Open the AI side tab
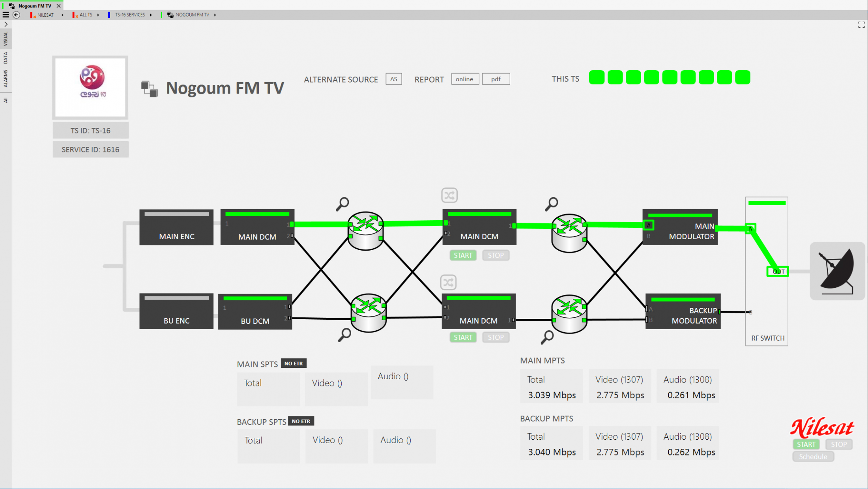The height and width of the screenshot is (489, 868). [x=6, y=100]
